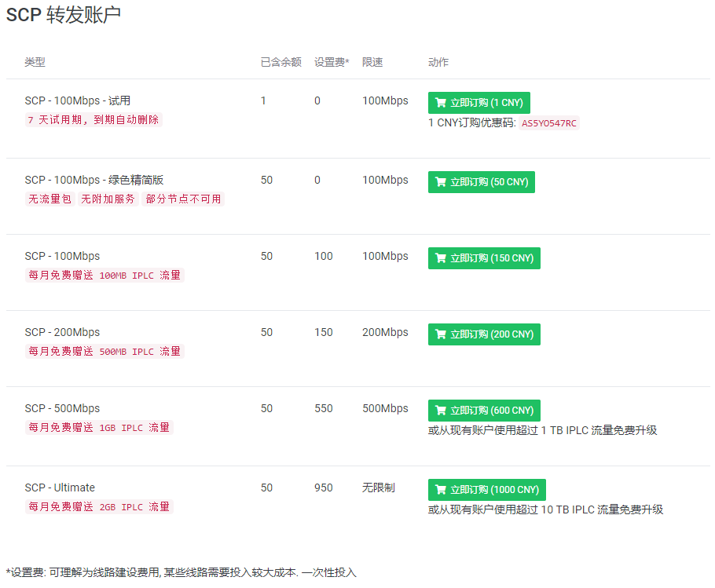Image resolution: width=715 pixels, height=588 pixels.
Task: Click the 1 CNY订购优惠码 label
Action: 472,123
